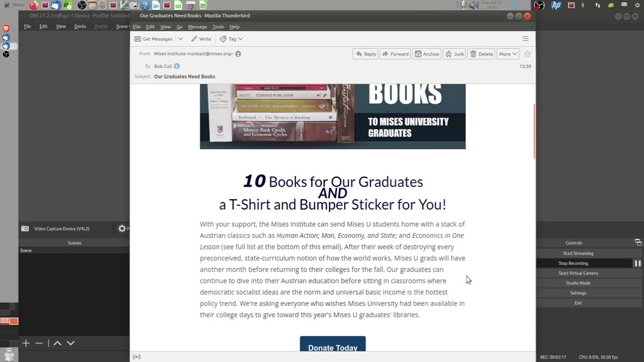The height and width of the screenshot is (362, 644).
Task: Add a new scene with plus icon
Action: tap(26, 343)
